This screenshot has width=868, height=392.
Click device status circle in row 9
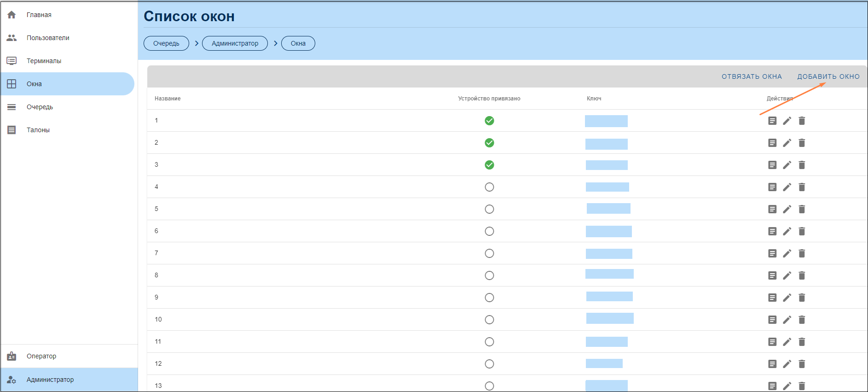489,298
